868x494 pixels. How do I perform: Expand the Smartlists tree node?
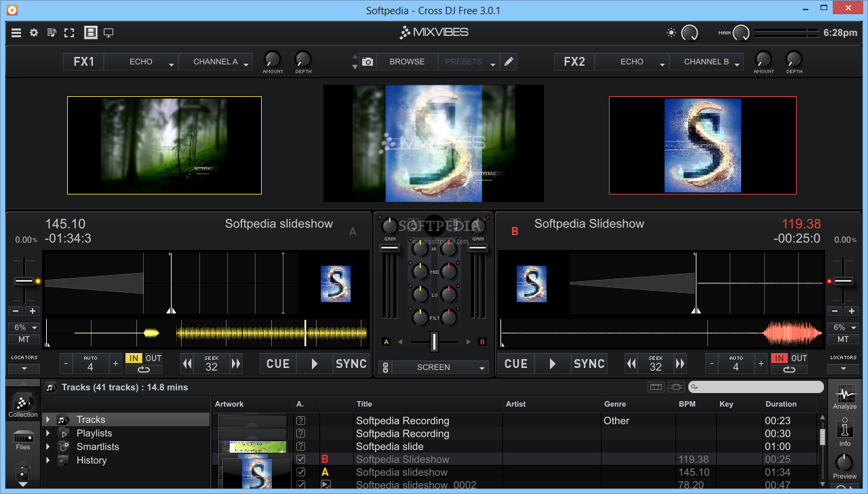pos(48,447)
